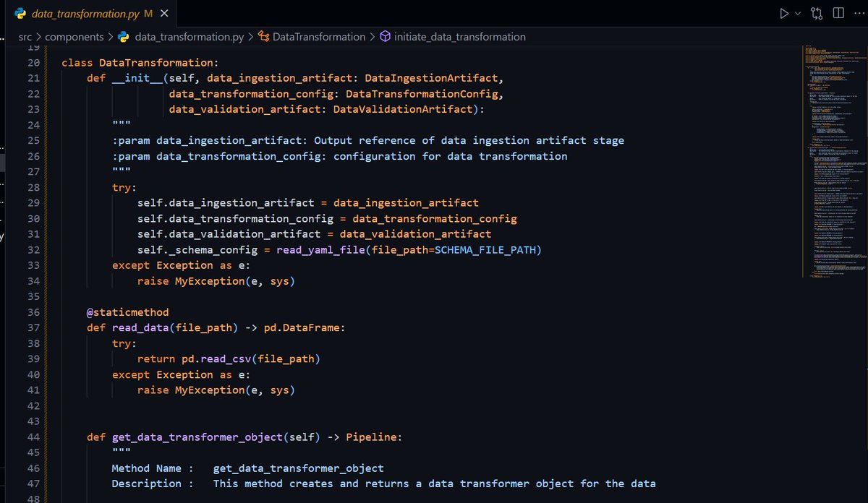Expand the chevron between src and components
This screenshot has height=503, width=868.
40,36
